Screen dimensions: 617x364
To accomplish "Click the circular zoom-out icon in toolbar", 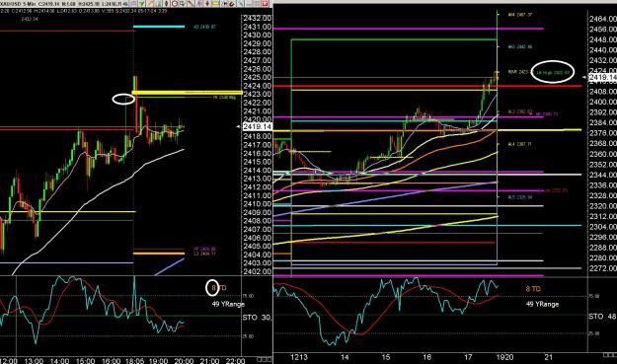I will coord(175,4).
